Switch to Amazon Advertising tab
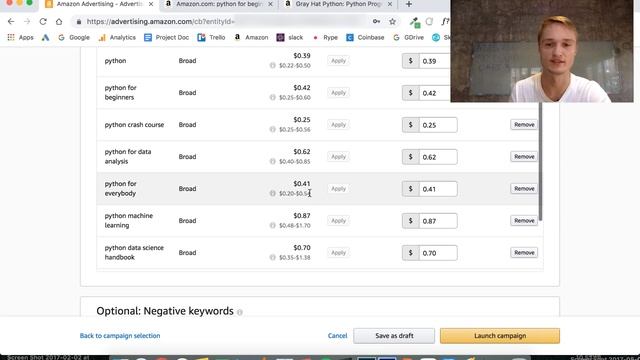Screen dimensions: 640x360 [99, 4]
